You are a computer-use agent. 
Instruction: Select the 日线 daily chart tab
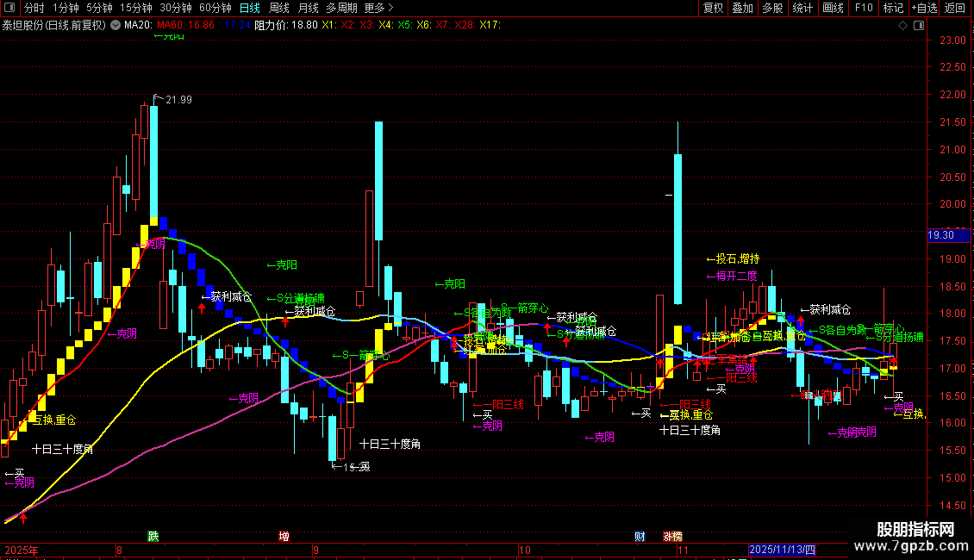tap(250, 8)
